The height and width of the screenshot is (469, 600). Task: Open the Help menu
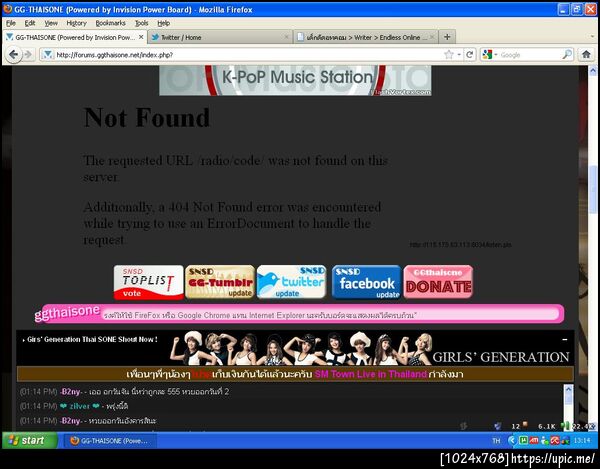164,23
